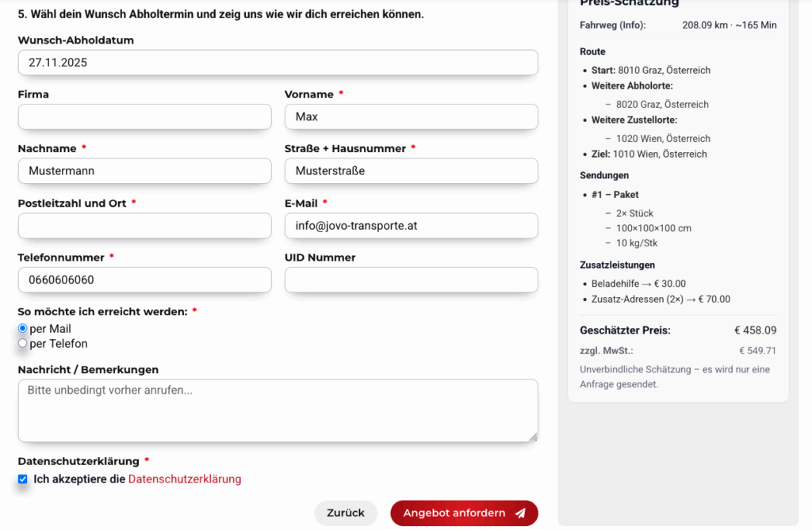Image resolution: width=812 pixels, height=530 pixels.
Task: Select the per Mail radio option
Action: 23,329
